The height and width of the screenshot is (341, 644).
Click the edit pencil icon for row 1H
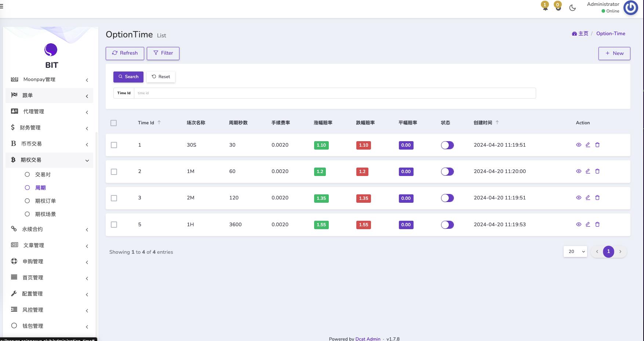pyautogui.click(x=588, y=224)
